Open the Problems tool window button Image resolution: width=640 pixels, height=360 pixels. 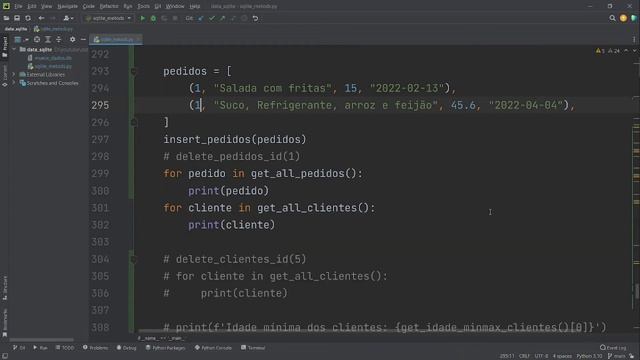tap(96, 348)
